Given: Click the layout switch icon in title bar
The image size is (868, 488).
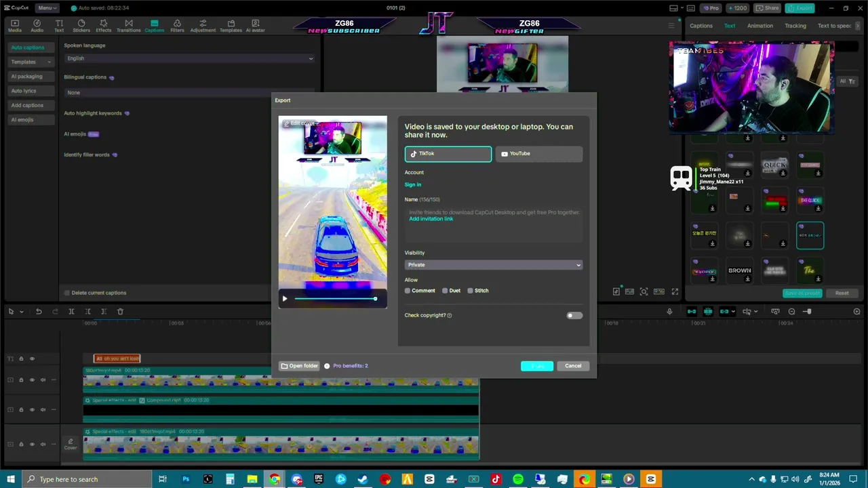Looking at the screenshot, I should [674, 8].
